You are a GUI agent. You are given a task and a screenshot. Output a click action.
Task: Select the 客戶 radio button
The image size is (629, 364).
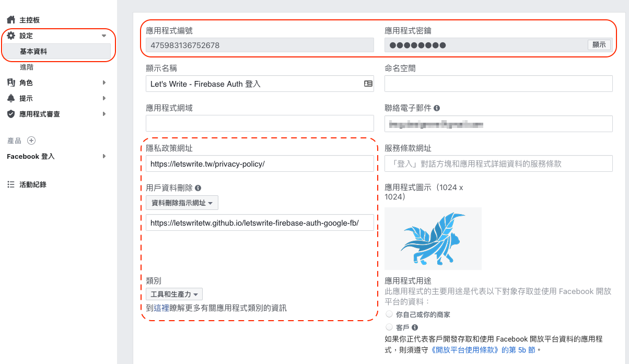click(389, 327)
